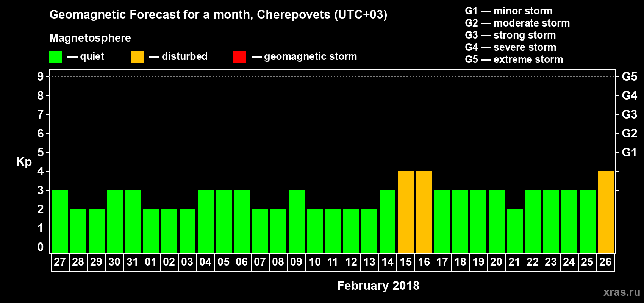Click the Kp value 5 tick label
This screenshot has height=303, width=644.
(x=41, y=152)
